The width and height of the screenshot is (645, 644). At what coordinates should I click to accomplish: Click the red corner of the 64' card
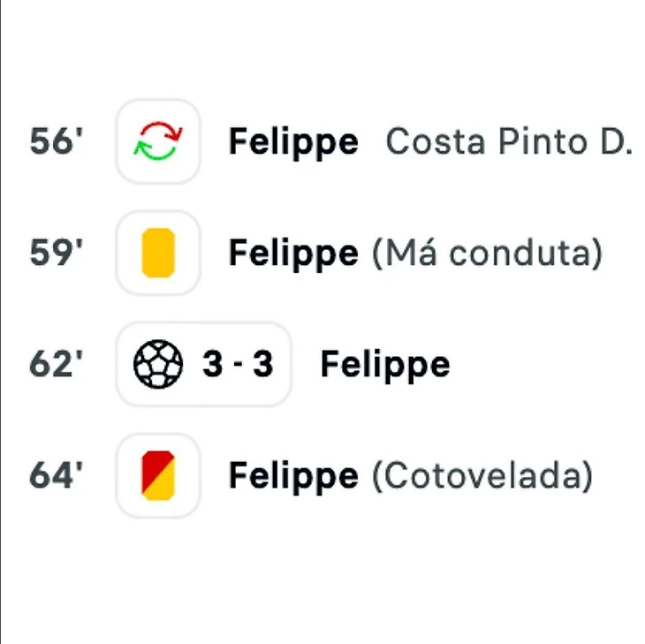153,465
